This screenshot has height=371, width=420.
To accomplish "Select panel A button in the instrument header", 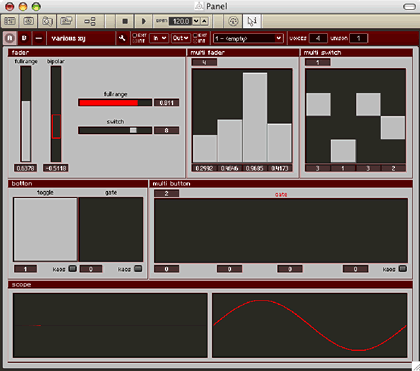I will point(10,38).
